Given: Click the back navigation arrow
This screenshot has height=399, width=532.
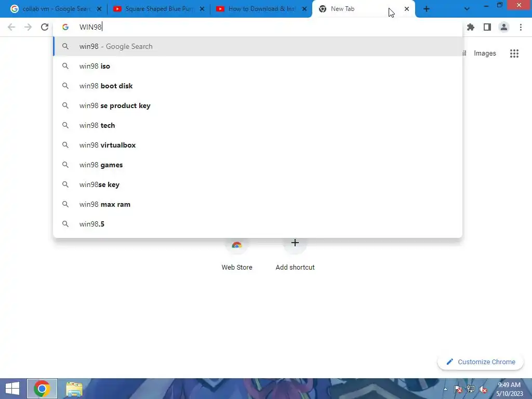Looking at the screenshot, I should tap(11, 27).
